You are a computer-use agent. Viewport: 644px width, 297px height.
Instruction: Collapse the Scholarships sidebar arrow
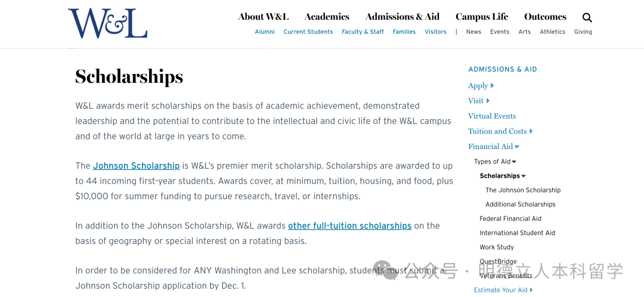(524, 176)
